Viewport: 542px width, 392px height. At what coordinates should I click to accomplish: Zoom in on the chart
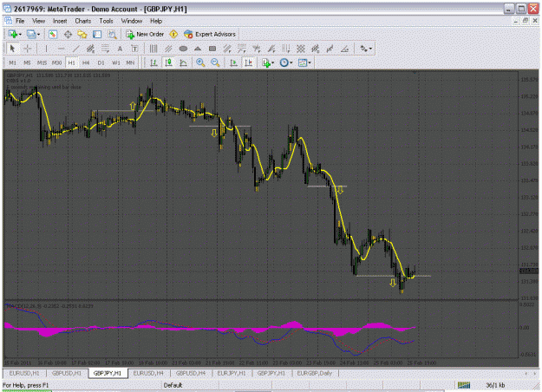pos(200,62)
